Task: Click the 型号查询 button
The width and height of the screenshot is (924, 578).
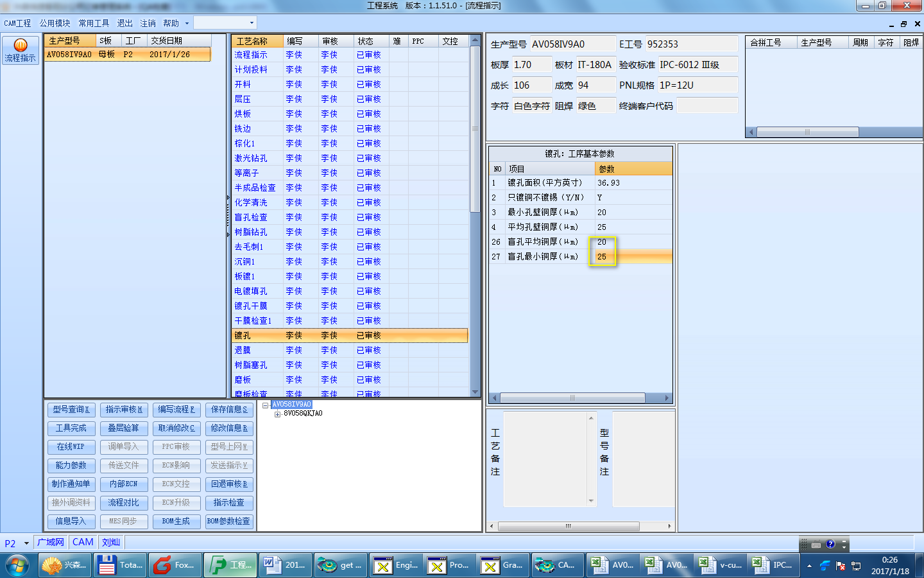Action: [x=71, y=409]
